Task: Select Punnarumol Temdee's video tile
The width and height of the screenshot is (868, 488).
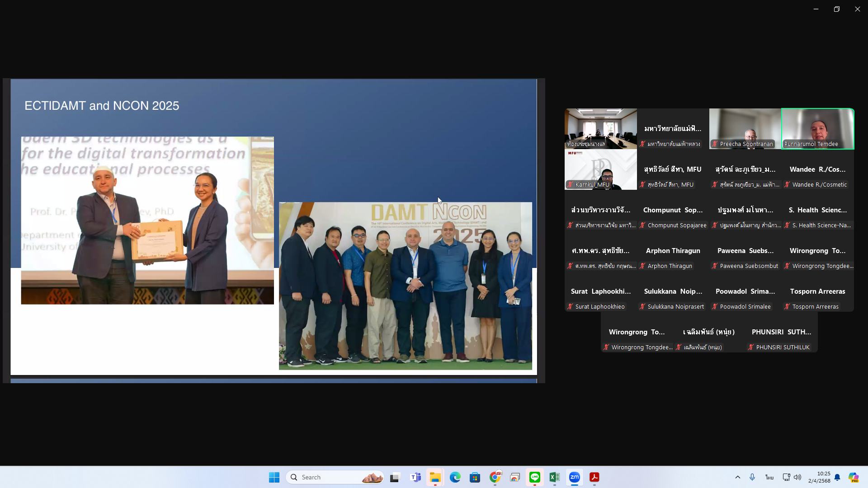Action: (818, 129)
